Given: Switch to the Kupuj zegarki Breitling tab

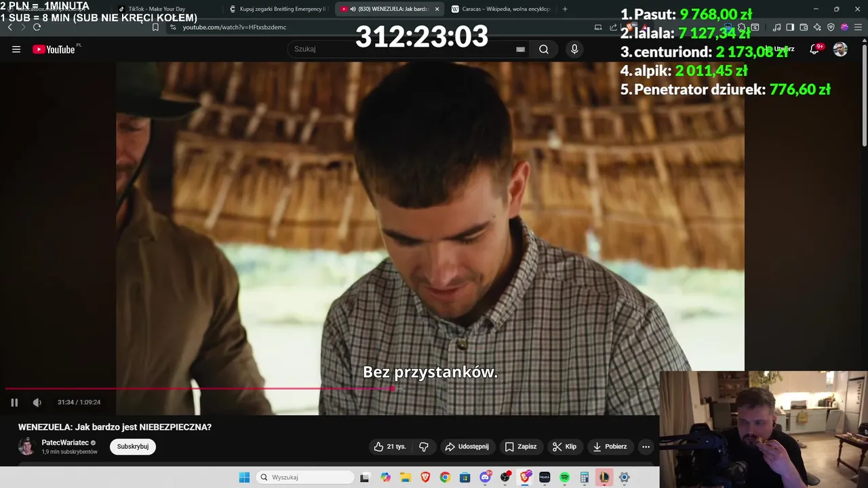Looking at the screenshot, I should (x=278, y=9).
